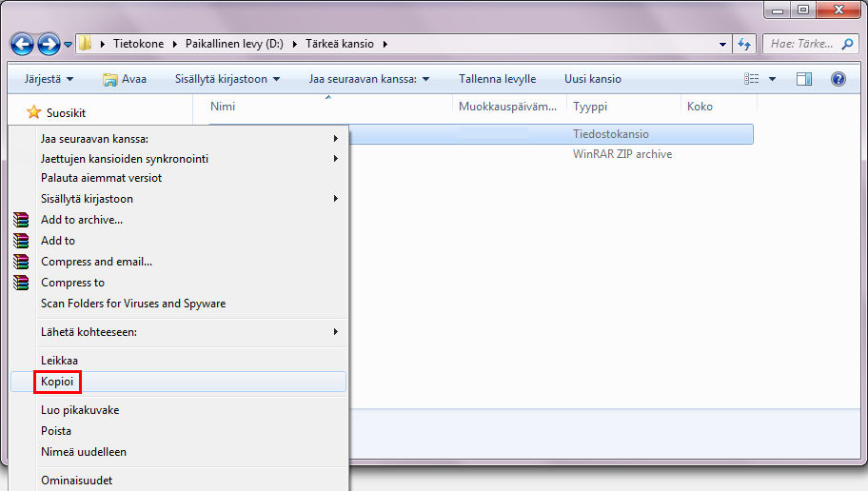Expand the arrow after Paikallinen levy (D:)
This screenshot has height=491, width=868.
tap(295, 44)
